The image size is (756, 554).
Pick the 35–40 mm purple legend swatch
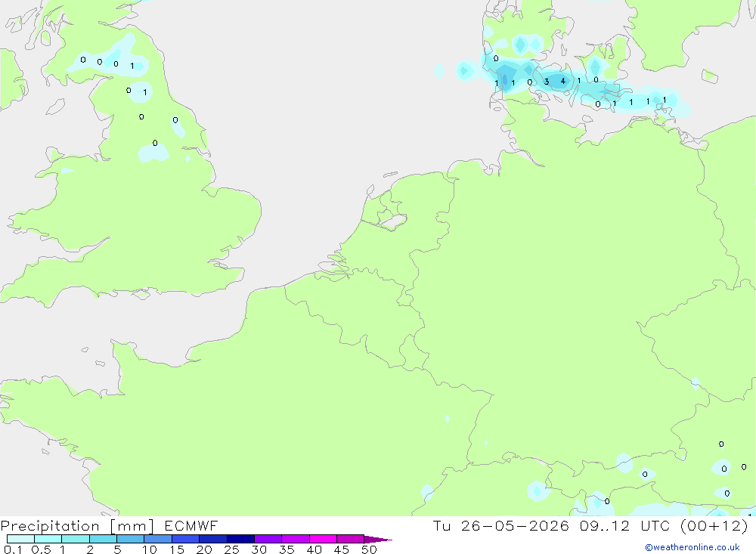coord(296,539)
